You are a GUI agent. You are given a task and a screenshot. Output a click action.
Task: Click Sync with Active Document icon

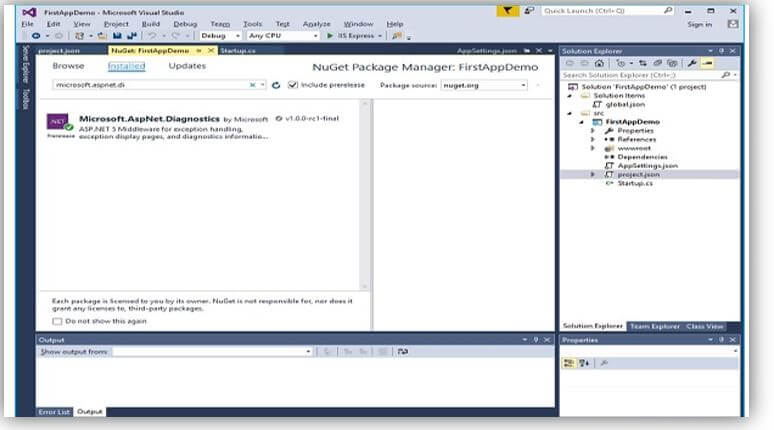tap(643, 63)
